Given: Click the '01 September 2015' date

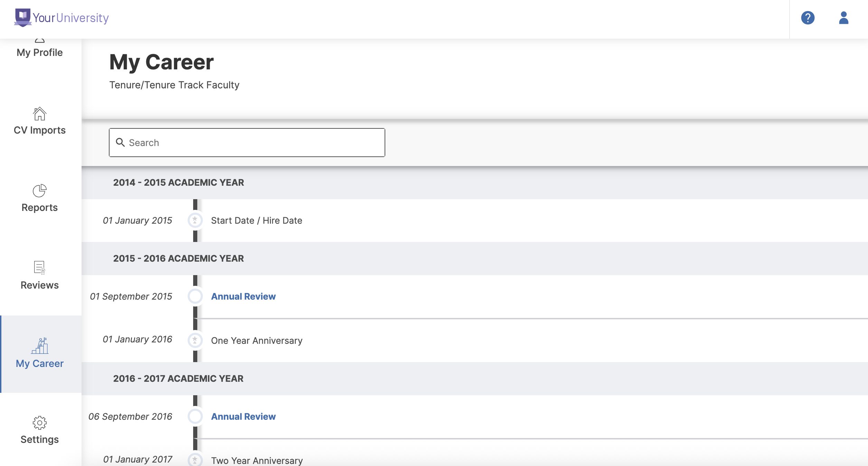Looking at the screenshot, I should coord(131,296).
